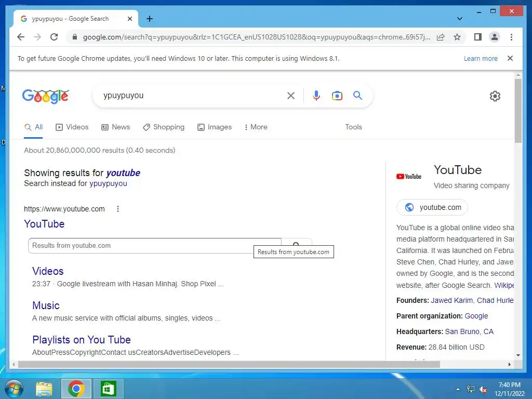
Task: Switch to Videos results tab
Action: click(72, 127)
